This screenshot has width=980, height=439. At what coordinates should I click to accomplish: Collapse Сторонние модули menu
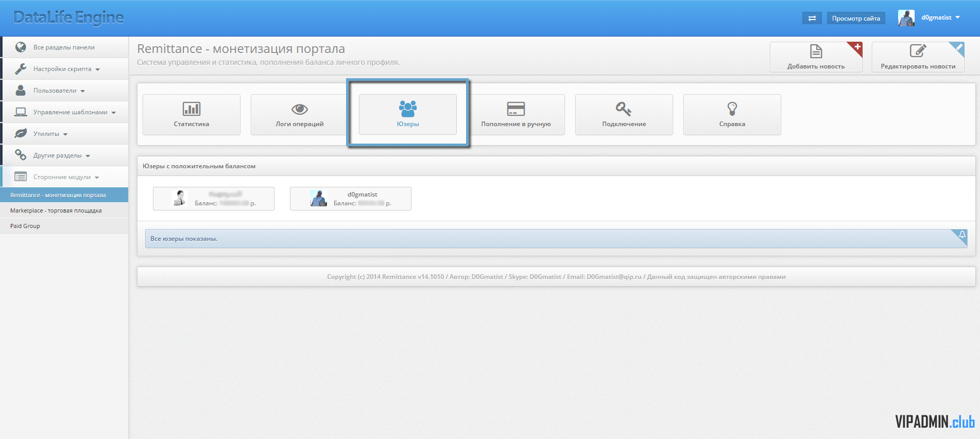point(66,177)
